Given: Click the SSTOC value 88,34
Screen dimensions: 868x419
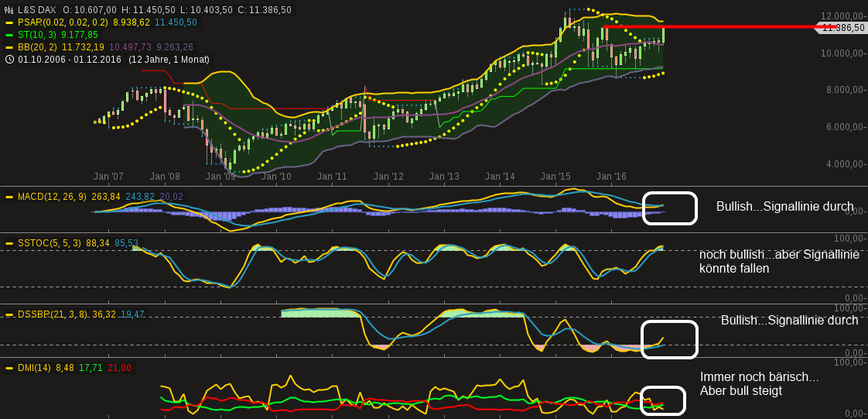Looking at the screenshot, I should tap(98, 243).
